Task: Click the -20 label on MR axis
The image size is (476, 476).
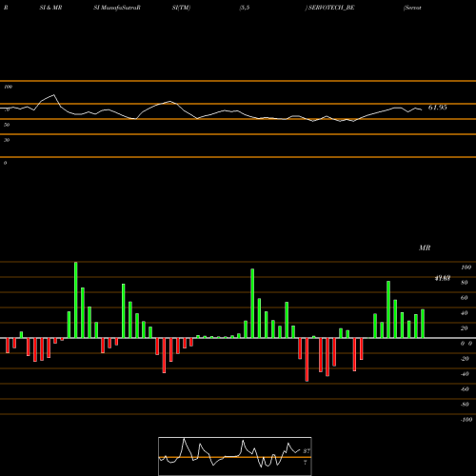Action: click(465, 359)
